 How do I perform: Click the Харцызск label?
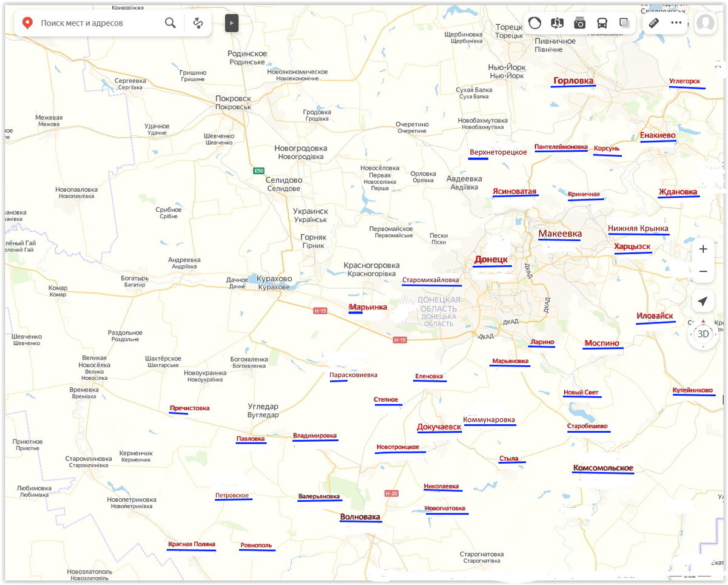pyautogui.click(x=632, y=246)
